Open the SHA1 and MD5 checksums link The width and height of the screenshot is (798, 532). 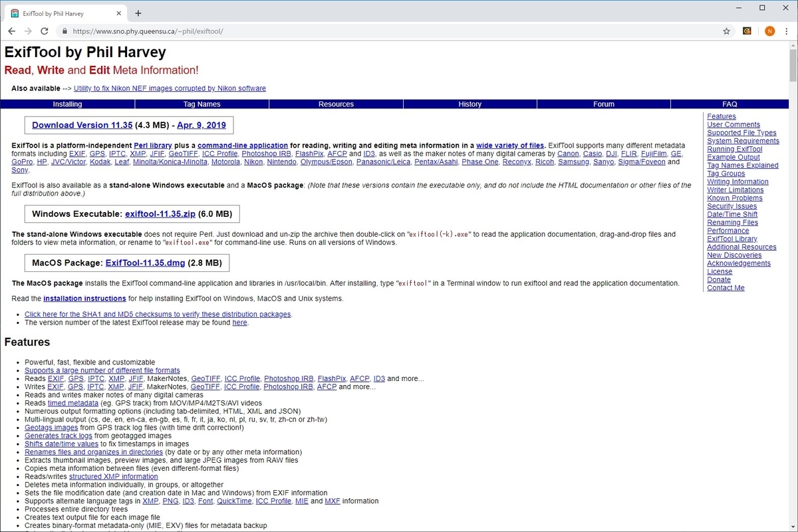click(158, 315)
